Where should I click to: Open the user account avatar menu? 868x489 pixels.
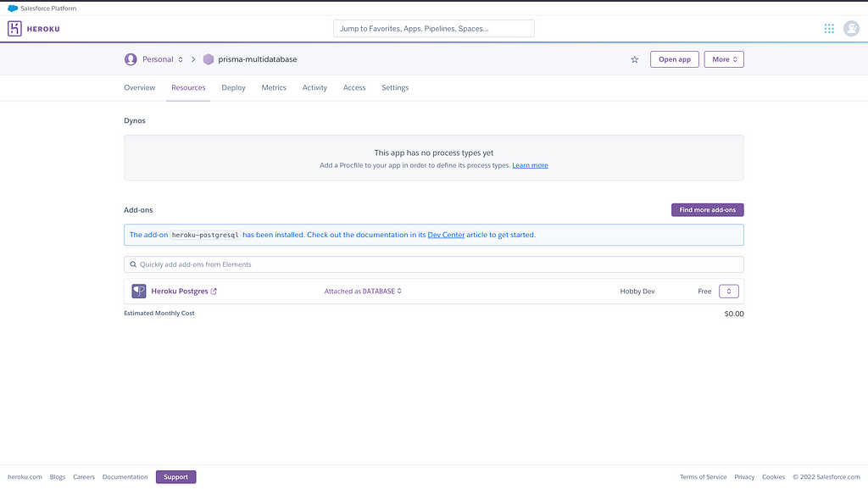(851, 29)
